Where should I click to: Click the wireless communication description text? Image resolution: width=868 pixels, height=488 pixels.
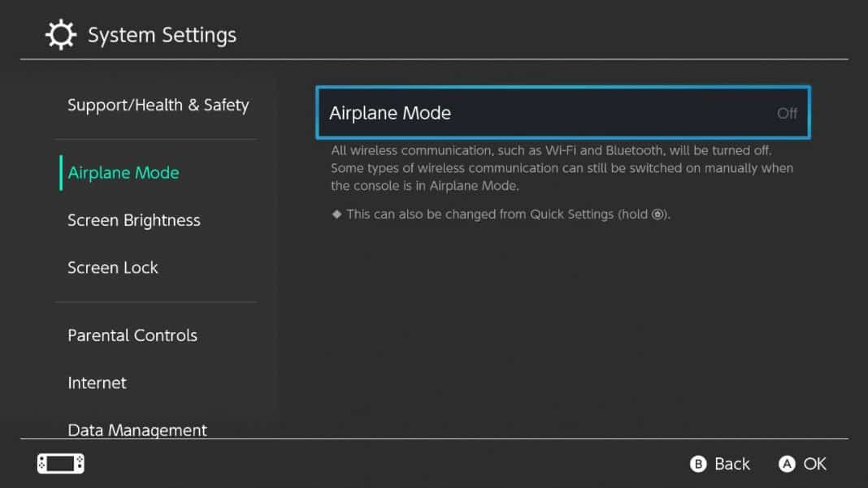tap(562, 168)
